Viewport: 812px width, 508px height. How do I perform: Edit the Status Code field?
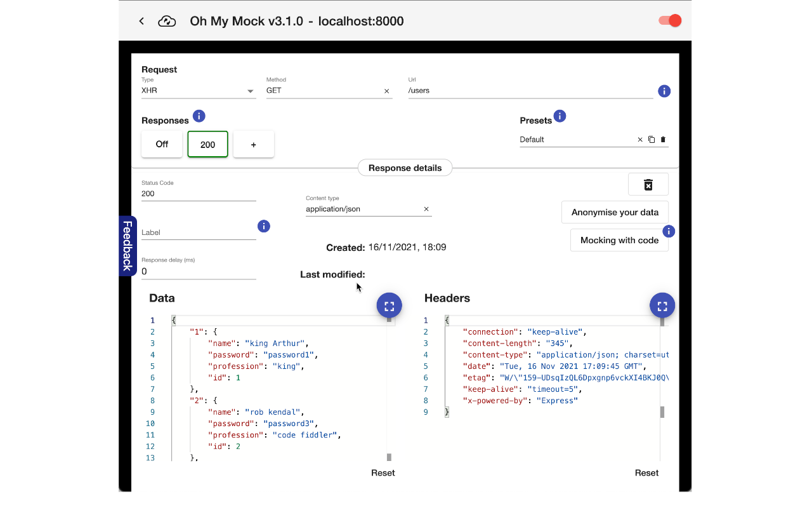coord(199,194)
